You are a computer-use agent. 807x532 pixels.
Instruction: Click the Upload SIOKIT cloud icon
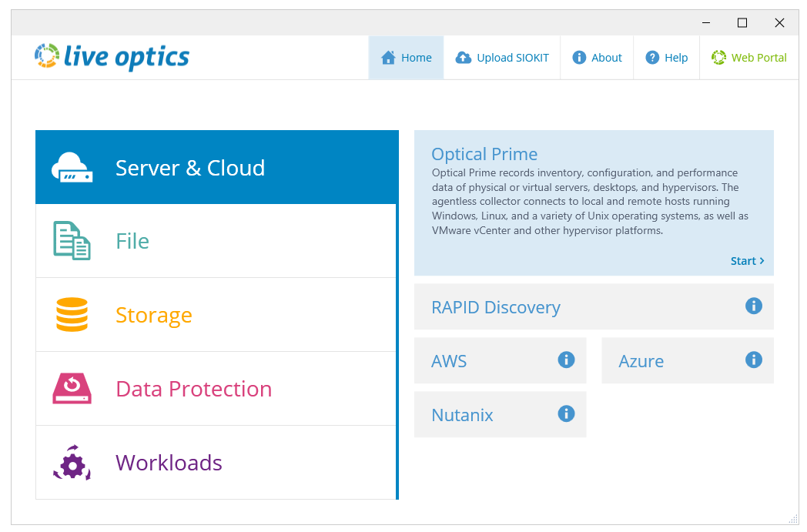click(x=464, y=58)
